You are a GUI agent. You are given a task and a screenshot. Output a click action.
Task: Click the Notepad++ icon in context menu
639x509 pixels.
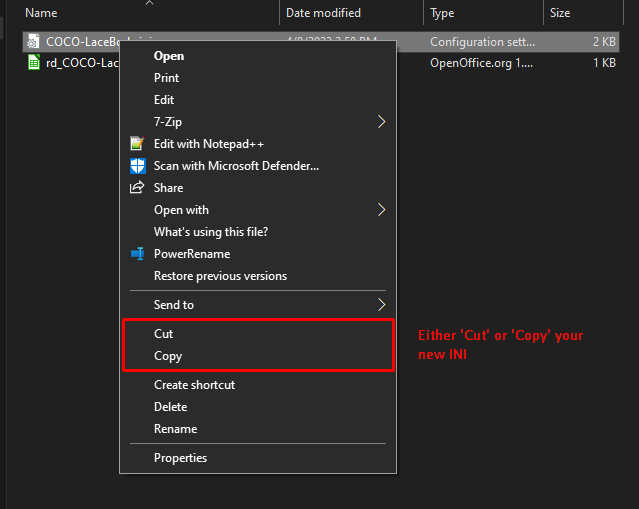137,143
